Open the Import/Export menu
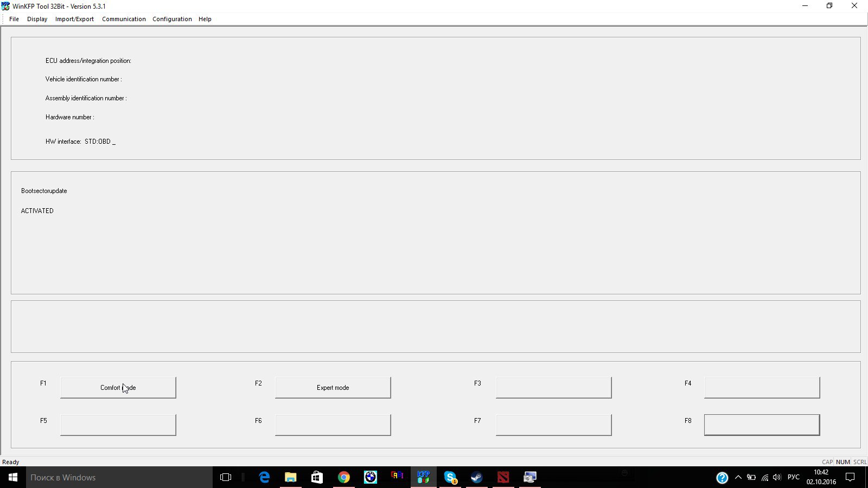This screenshot has width=868, height=488. pyautogui.click(x=74, y=19)
